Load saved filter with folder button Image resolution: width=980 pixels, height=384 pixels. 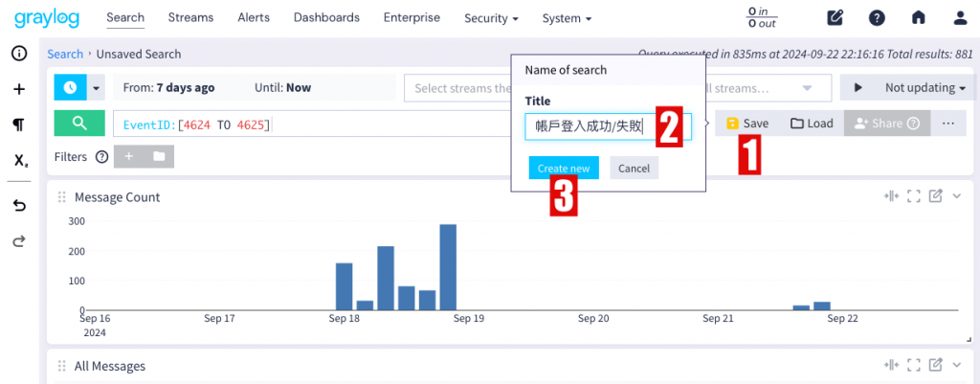coord(160,156)
